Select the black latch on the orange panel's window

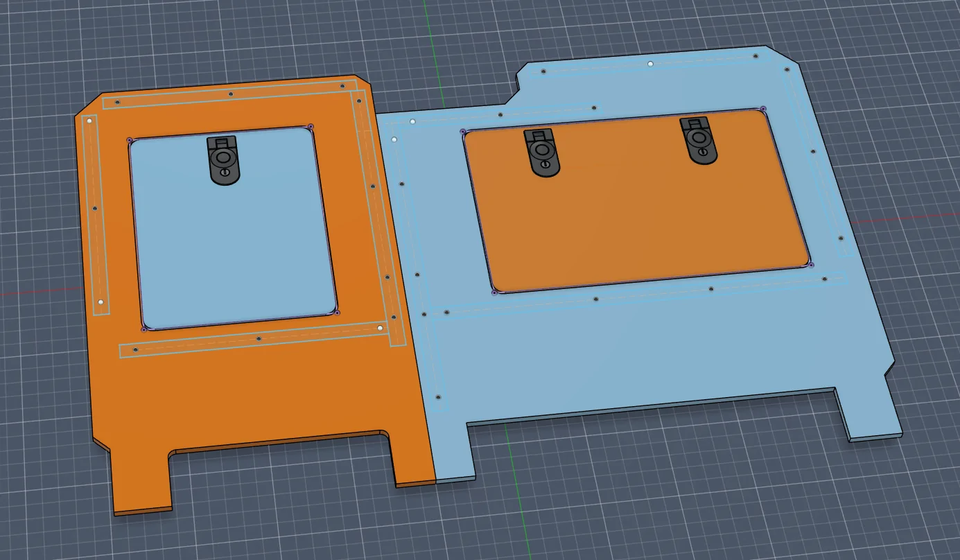point(223,161)
